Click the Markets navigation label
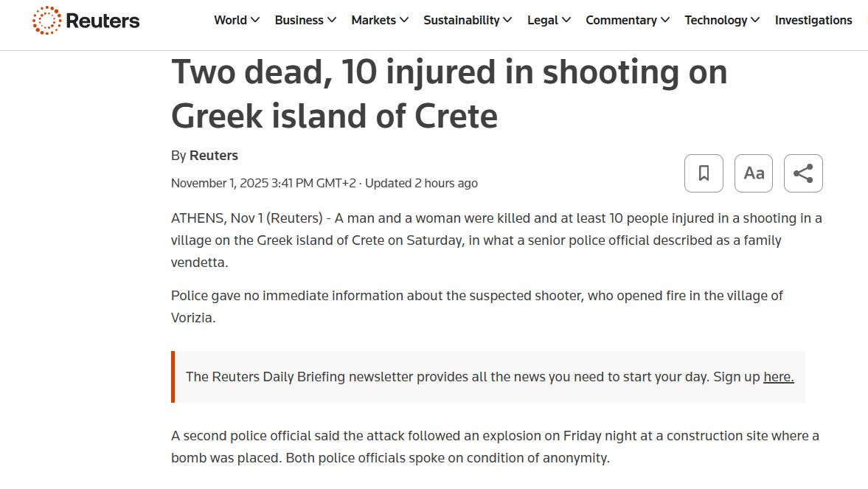 click(373, 21)
